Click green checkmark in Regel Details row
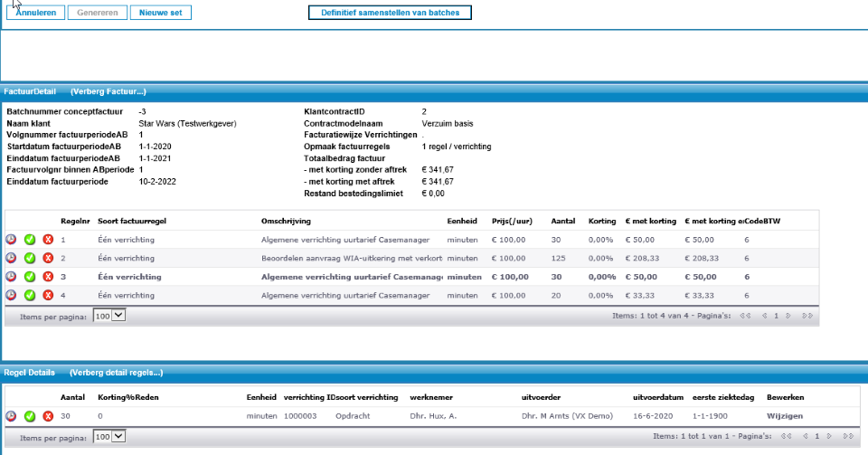 [29, 416]
